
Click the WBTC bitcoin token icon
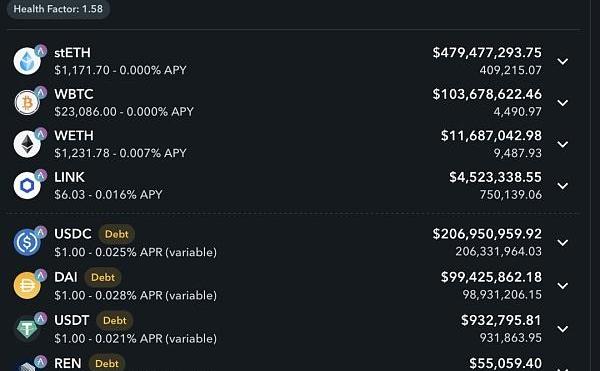(27, 103)
